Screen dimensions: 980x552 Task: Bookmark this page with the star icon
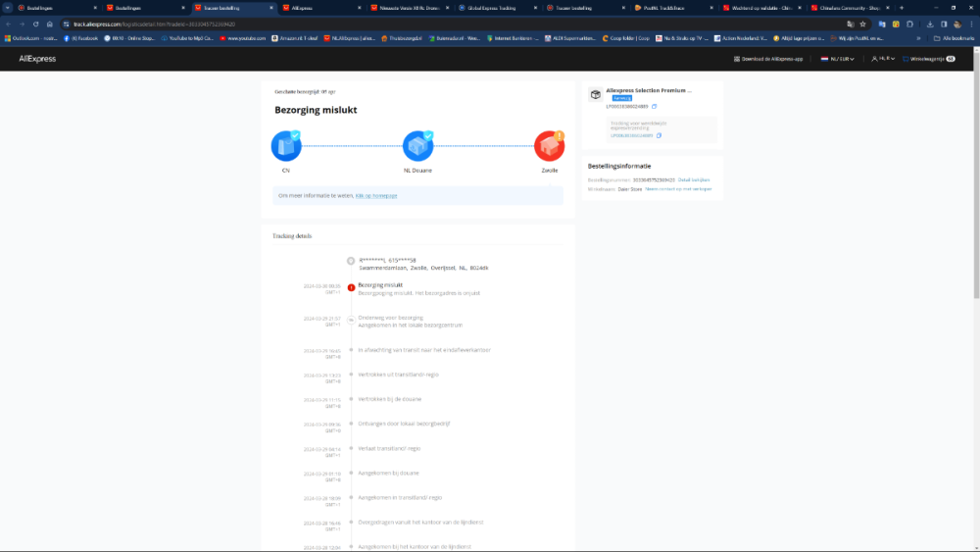point(862,24)
